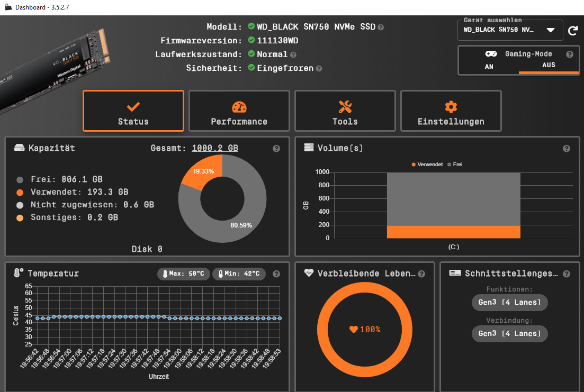Click the "Verwendet: 193.3 GB" text
The image size is (584, 392).
pos(79,192)
